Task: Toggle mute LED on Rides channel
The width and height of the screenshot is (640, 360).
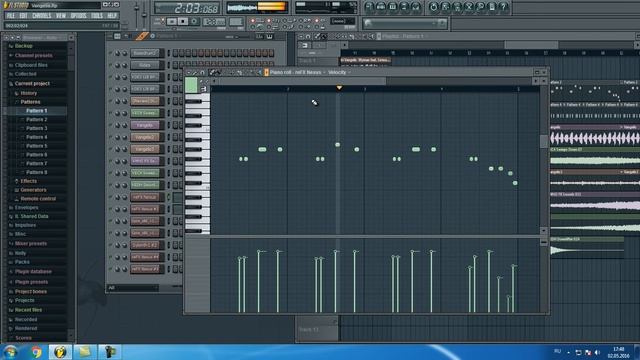Action: (x=110, y=65)
